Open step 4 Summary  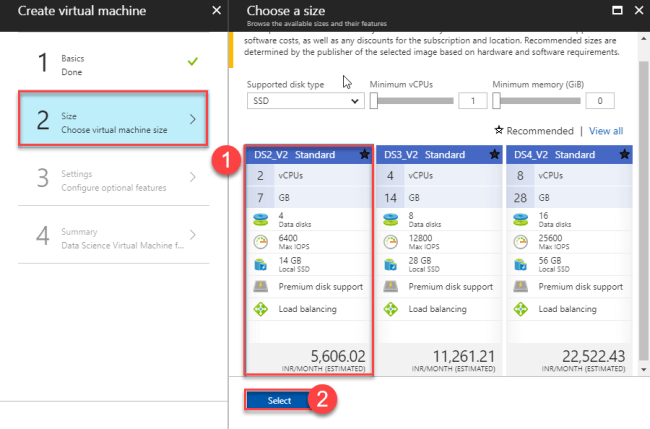tap(113, 235)
